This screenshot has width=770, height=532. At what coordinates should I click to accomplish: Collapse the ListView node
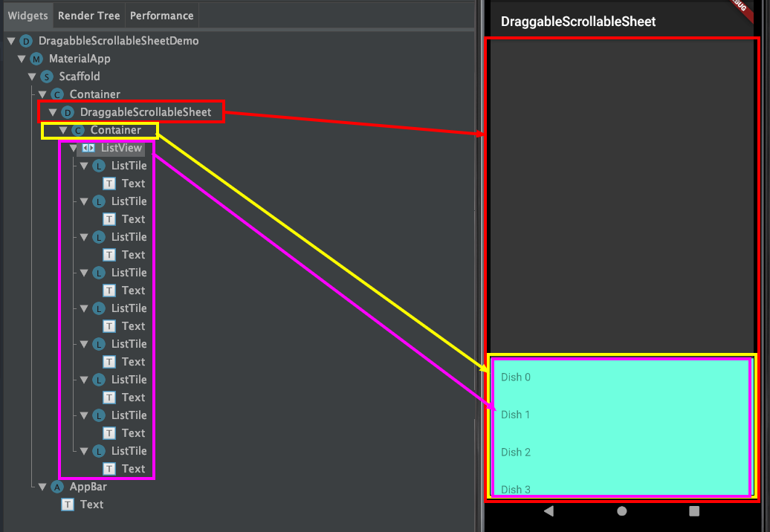pos(73,148)
